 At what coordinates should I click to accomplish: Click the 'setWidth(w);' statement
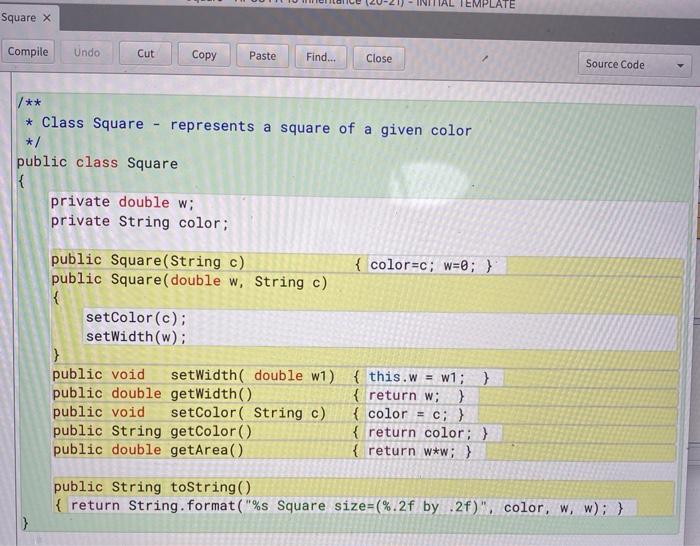tap(136, 337)
